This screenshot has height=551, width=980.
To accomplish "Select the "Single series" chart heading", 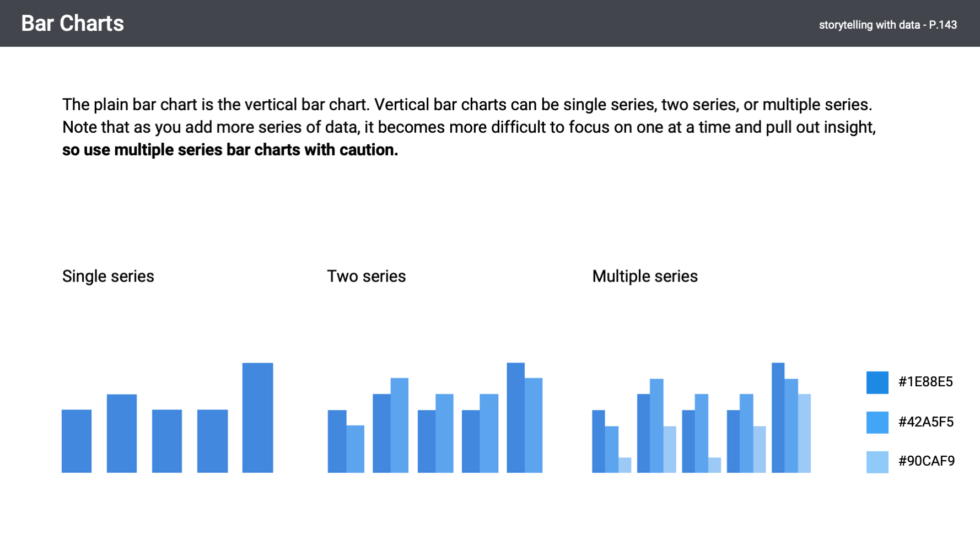I will pos(108,277).
